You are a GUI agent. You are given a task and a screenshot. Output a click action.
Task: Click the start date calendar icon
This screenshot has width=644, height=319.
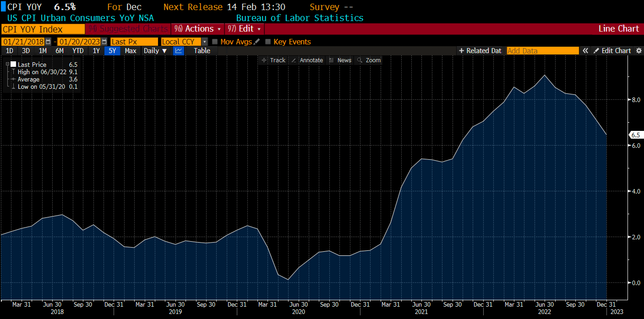pos(48,41)
